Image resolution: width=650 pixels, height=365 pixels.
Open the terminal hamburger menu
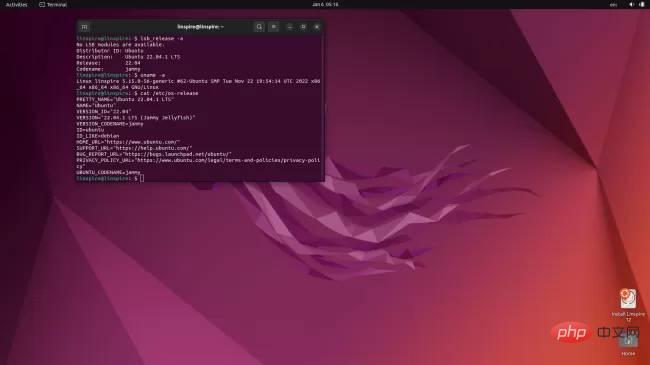(274, 27)
